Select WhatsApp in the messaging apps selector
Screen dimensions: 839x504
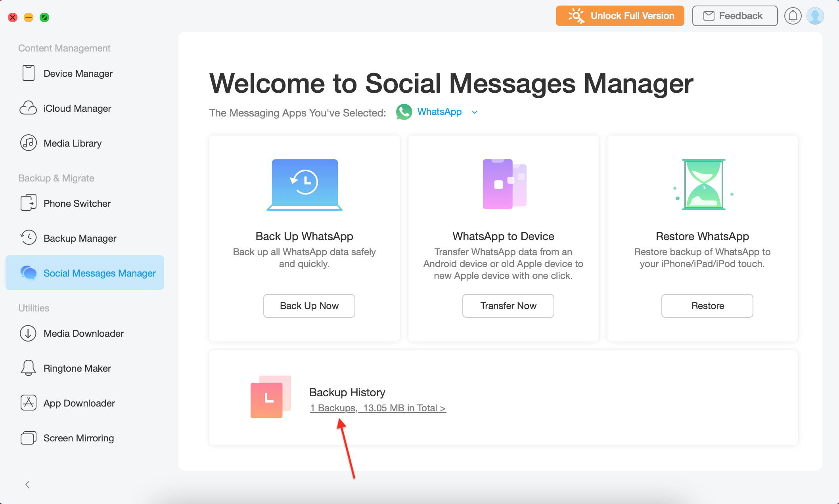[439, 112]
